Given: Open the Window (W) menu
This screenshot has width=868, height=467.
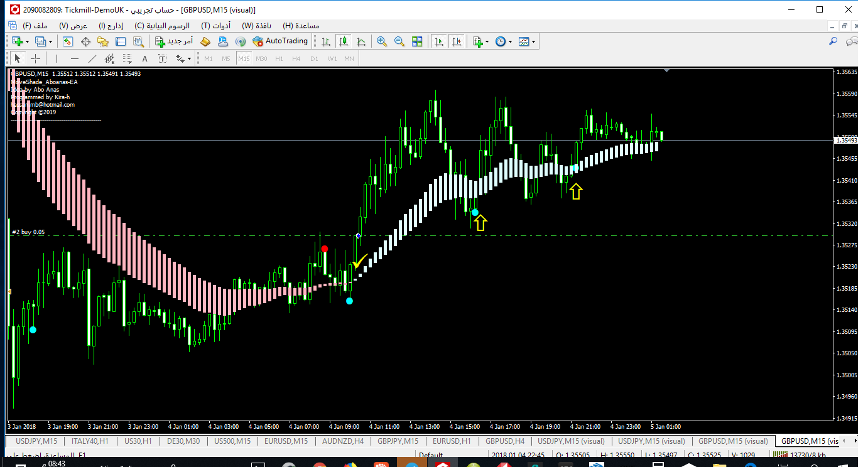Looking at the screenshot, I should 256,26.
